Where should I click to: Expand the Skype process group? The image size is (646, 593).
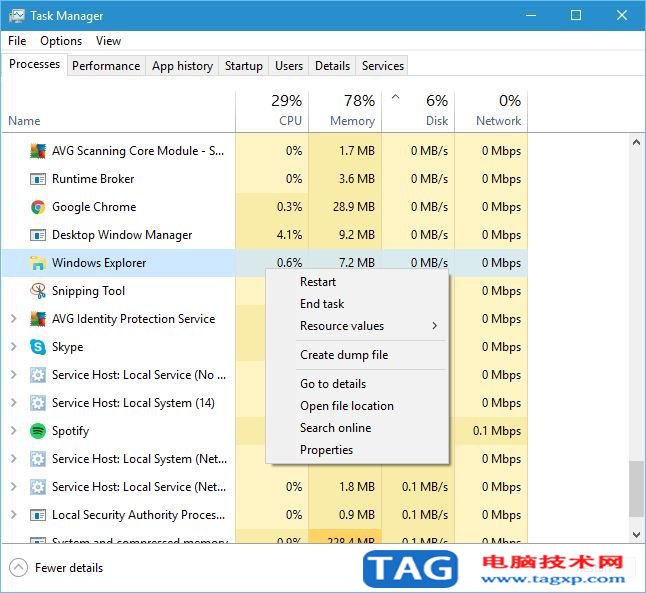tap(13, 347)
